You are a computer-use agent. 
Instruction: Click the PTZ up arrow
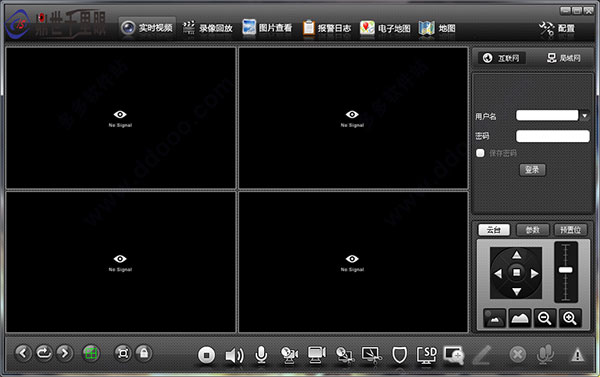[x=517, y=255]
